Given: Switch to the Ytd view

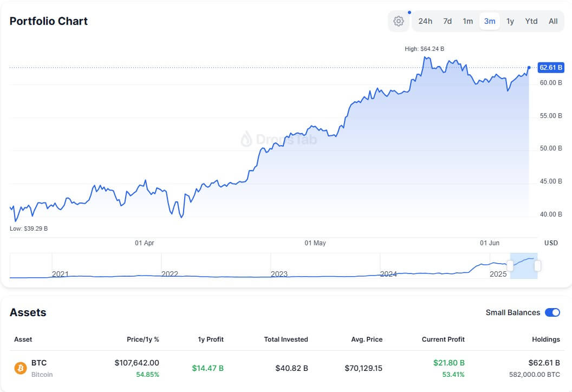Looking at the screenshot, I should click(x=531, y=21).
